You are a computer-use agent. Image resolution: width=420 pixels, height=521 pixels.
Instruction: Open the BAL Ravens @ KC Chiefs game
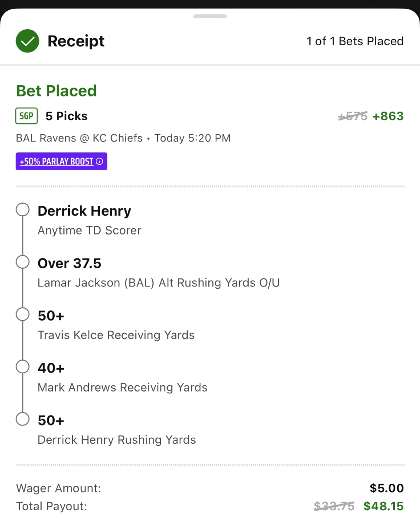pyautogui.click(x=79, y=138)
